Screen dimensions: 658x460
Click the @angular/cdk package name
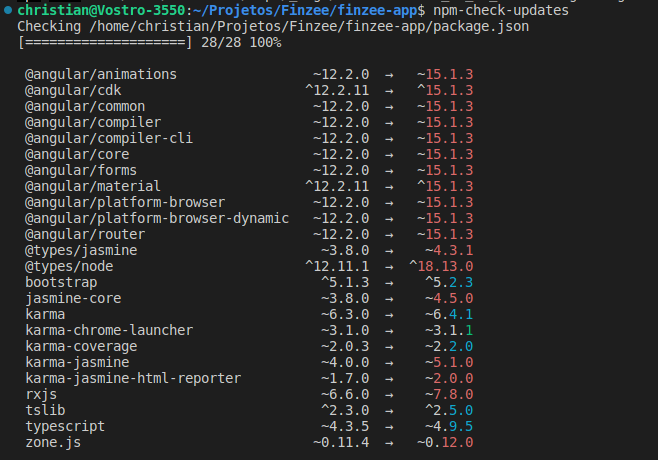73,90
